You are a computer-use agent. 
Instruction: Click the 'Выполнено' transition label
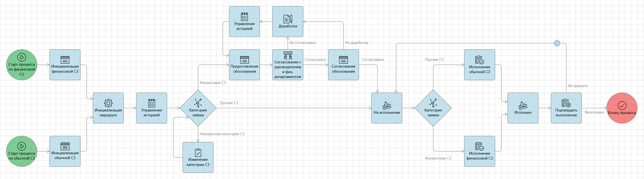(x=594, y=112)
